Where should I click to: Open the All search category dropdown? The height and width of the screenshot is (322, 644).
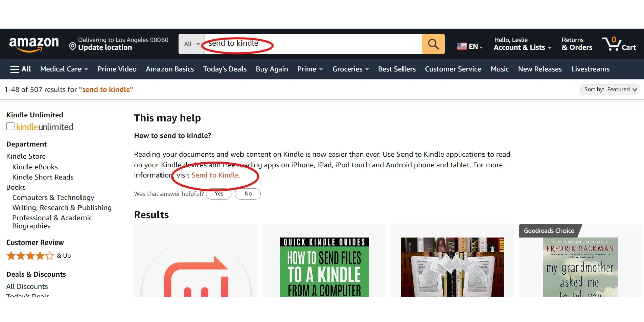click(x=192, y=44)
